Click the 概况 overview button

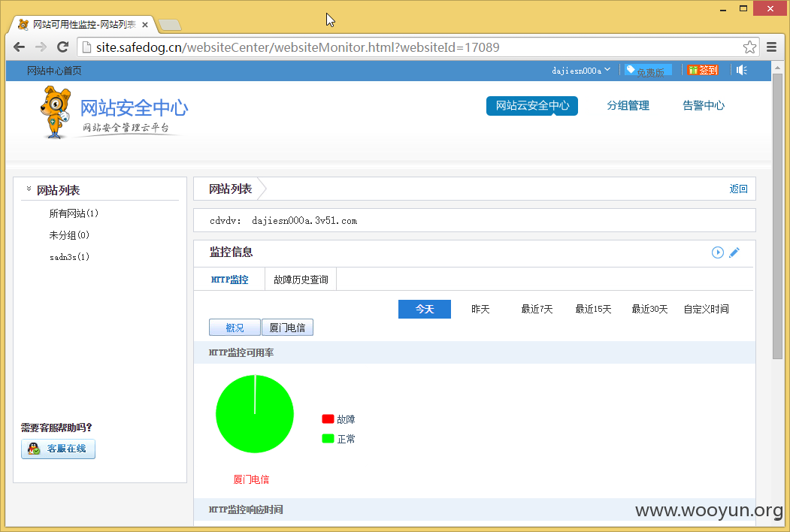tap(235, 328)
